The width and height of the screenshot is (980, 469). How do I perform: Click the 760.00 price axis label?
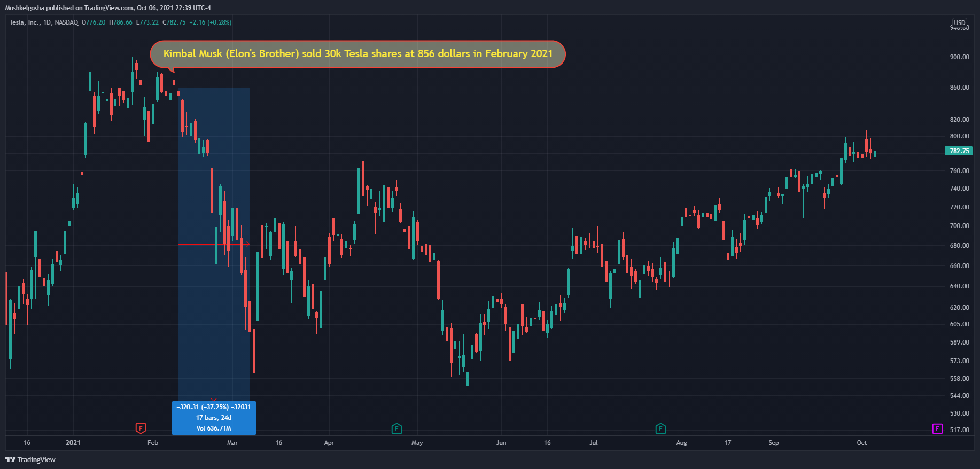point(960,171)
